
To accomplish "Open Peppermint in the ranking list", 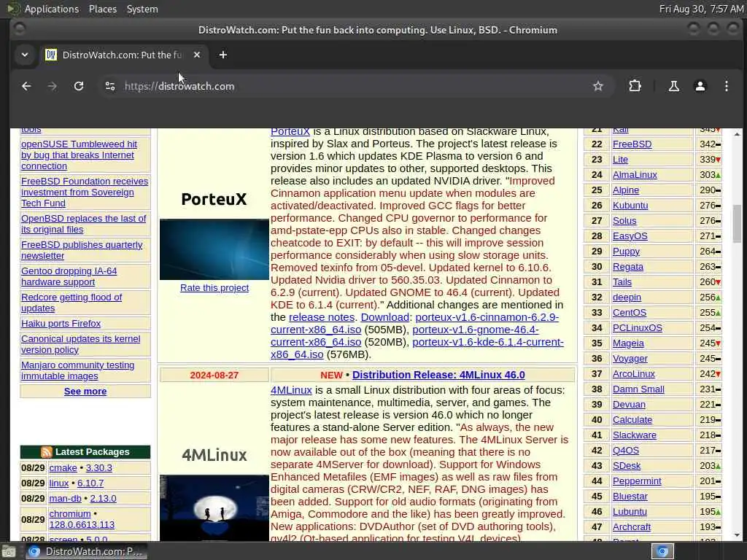I will [x=637, y=481].
